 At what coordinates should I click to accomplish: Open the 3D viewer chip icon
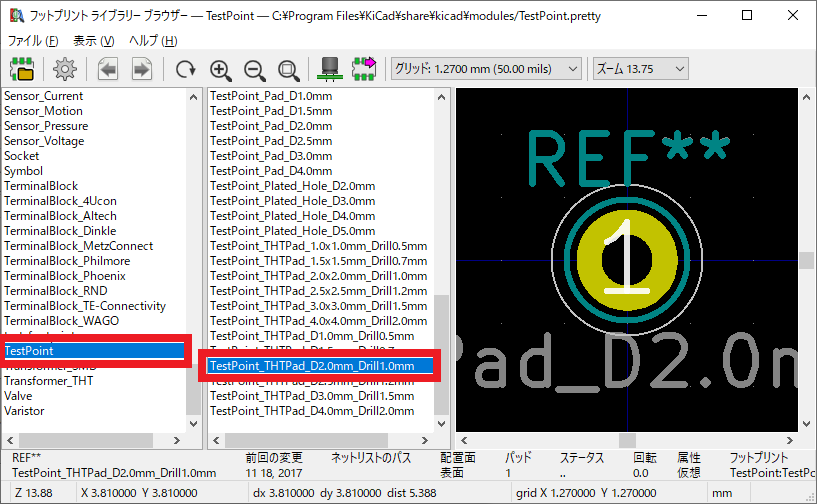click(x=328, y=69)
